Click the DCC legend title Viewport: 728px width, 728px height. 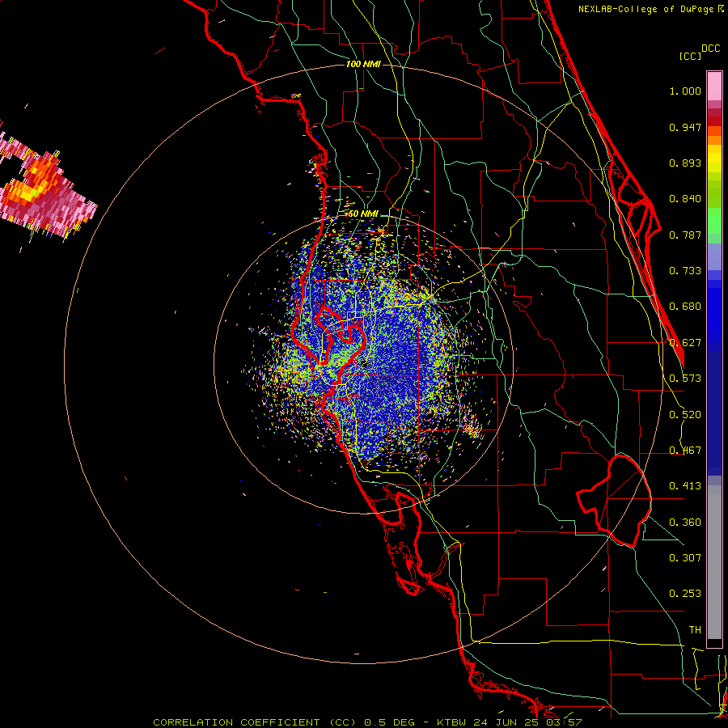click(x=711, y=49)
